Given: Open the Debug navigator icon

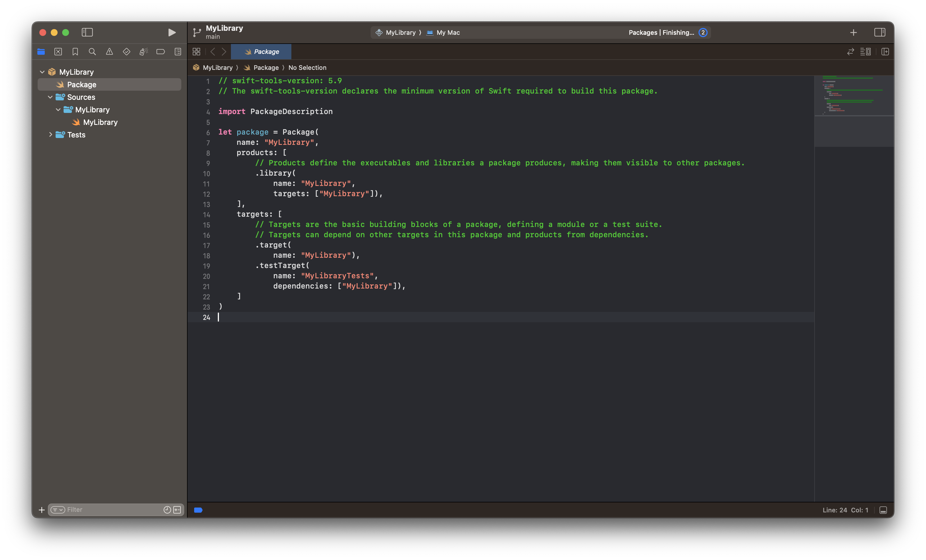Looking at the screenshot, I should pos(144,52).
